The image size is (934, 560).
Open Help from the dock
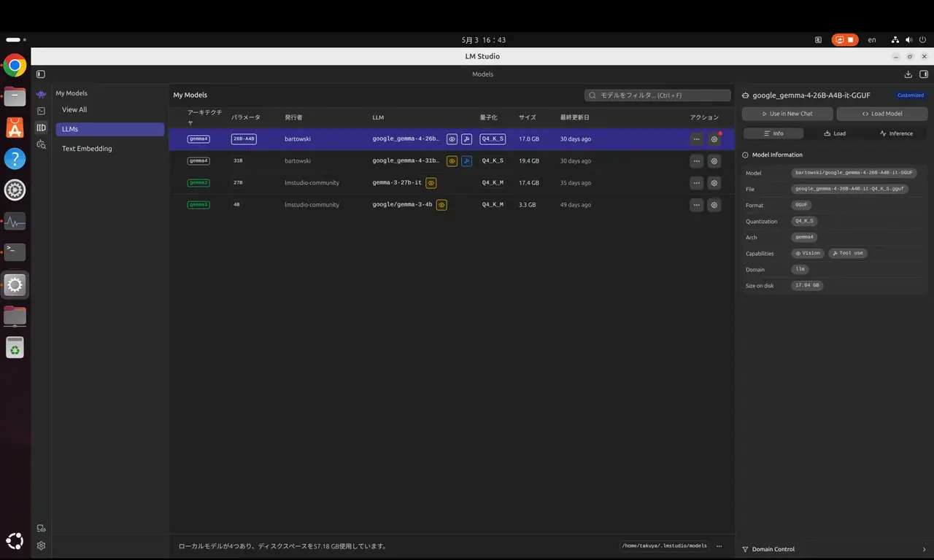(15, 159)
